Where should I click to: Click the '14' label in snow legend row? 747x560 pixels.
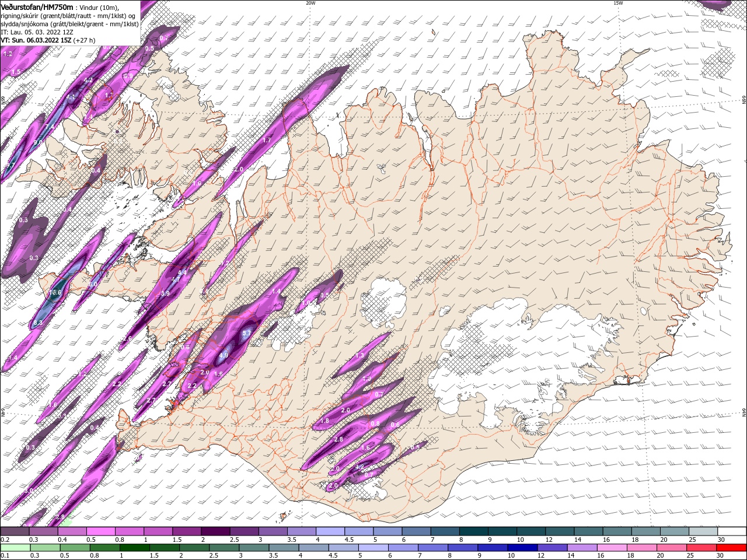click(x=577, y=540)
